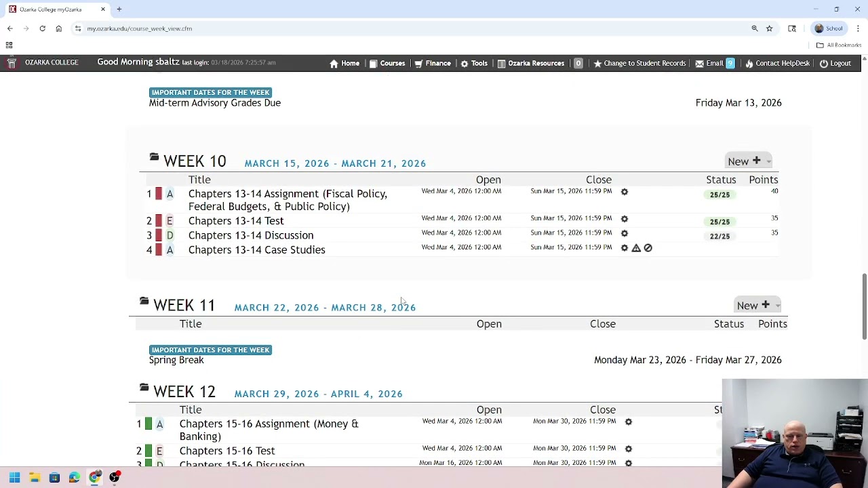Open settings gear for Chapters 15-16 Assignment
Image resolution: width=868 pixels, height=488 pixels.
point(629,422)
